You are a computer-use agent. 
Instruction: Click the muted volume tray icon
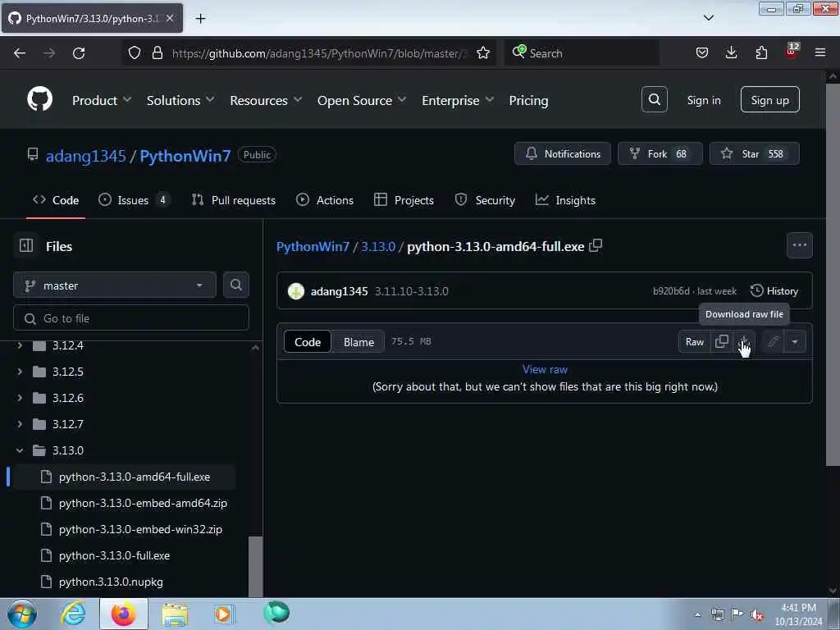click(x=757, y=614)
